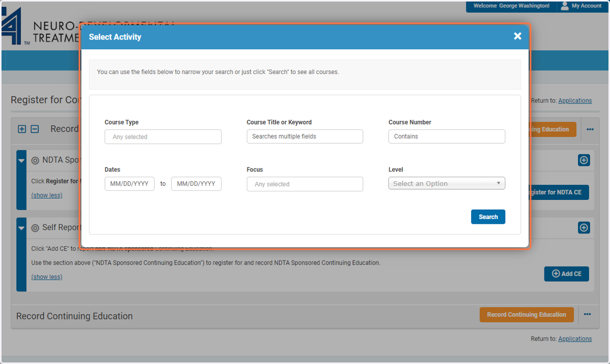Screen dimensions: 610x364
Task: Follow the top Applications link
Action: pyautogui.click(x=575, y=101)
